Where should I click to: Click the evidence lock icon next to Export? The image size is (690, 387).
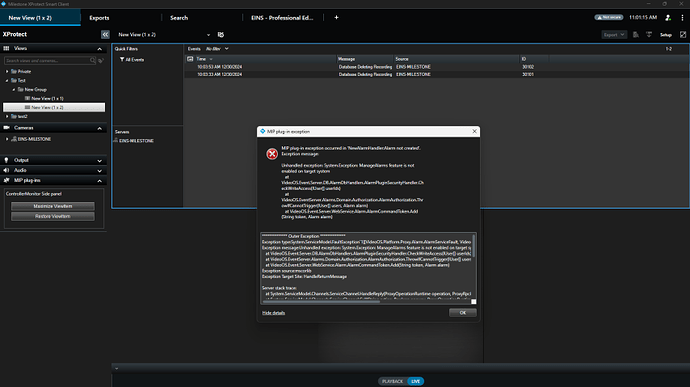click(636, 34)
